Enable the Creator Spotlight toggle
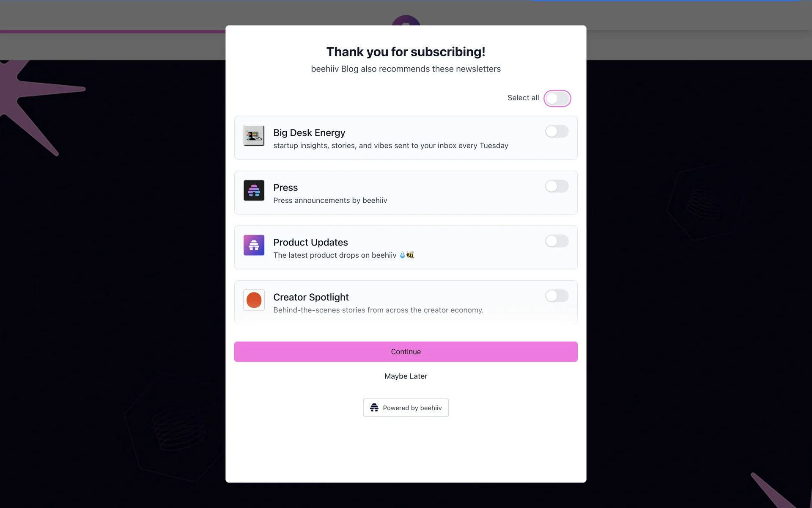 tap(557, 296)
